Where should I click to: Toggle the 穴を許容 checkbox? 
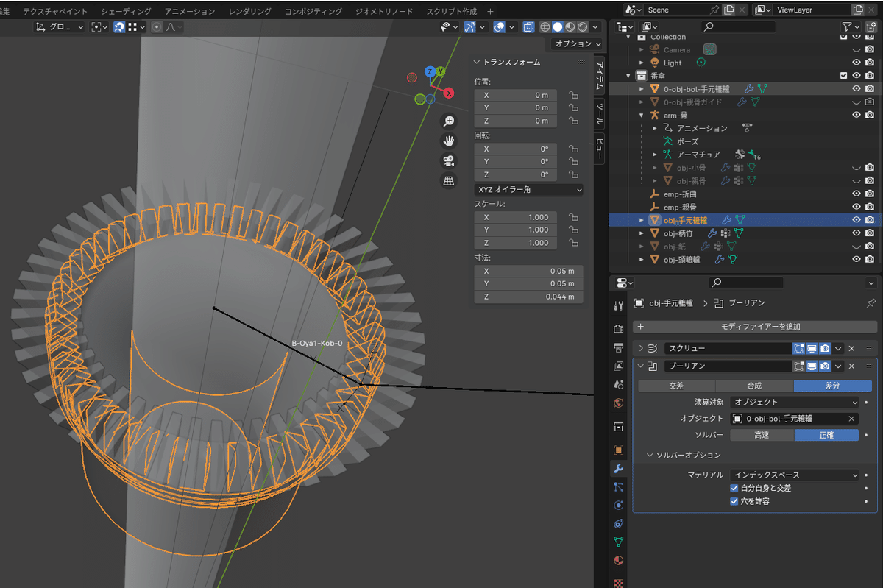[x=734, y=501]
